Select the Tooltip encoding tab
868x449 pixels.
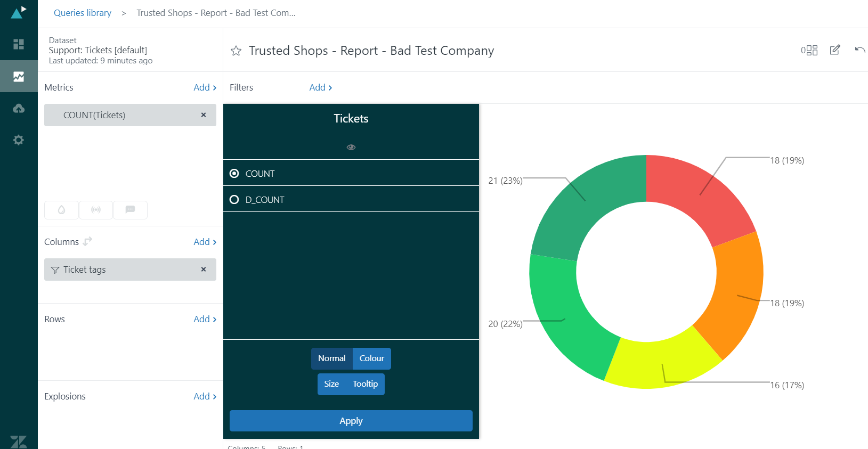(366, 384)
